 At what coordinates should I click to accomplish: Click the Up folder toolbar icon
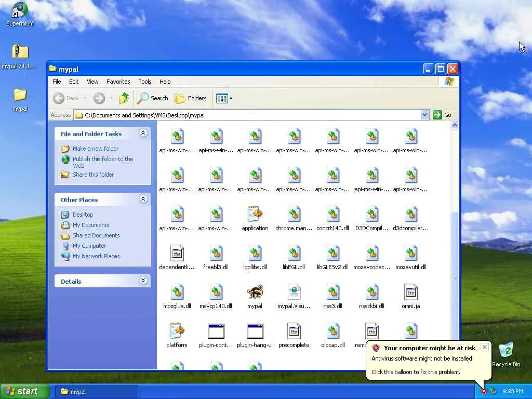[124, 98]
